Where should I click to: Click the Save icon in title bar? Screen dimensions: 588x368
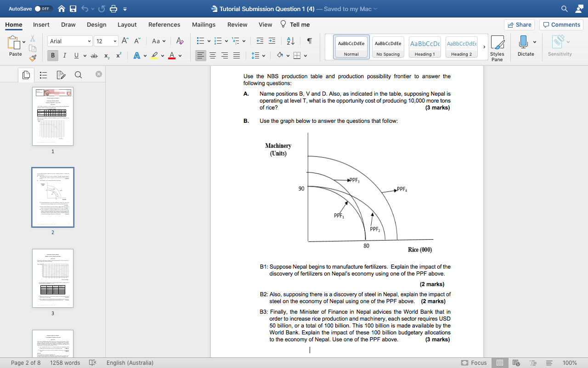coord(73,9)
